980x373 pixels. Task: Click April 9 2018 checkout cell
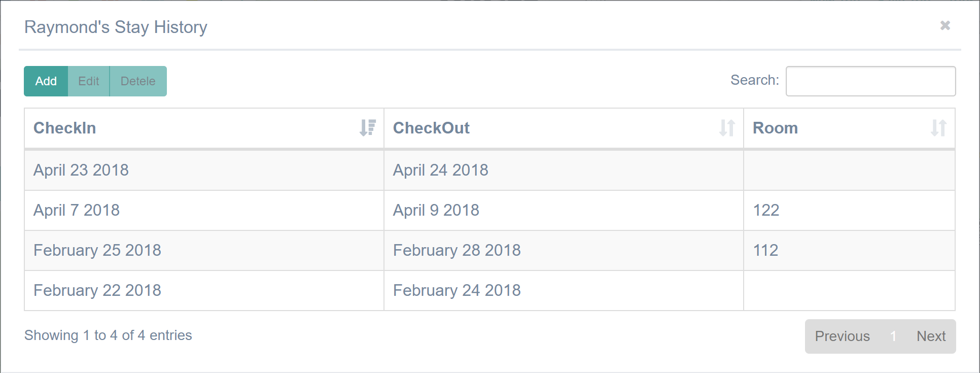pos(436,210)
